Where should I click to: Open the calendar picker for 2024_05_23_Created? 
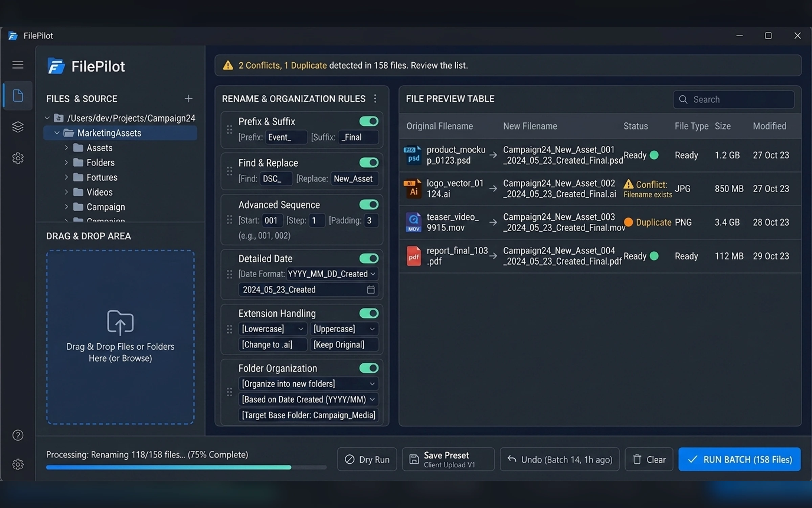[x=371, y=290]
